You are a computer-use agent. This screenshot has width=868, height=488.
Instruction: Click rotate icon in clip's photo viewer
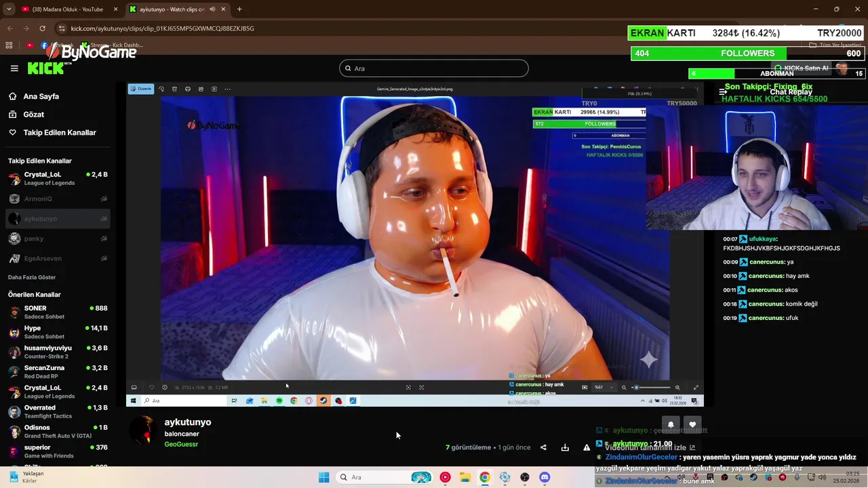161,89
